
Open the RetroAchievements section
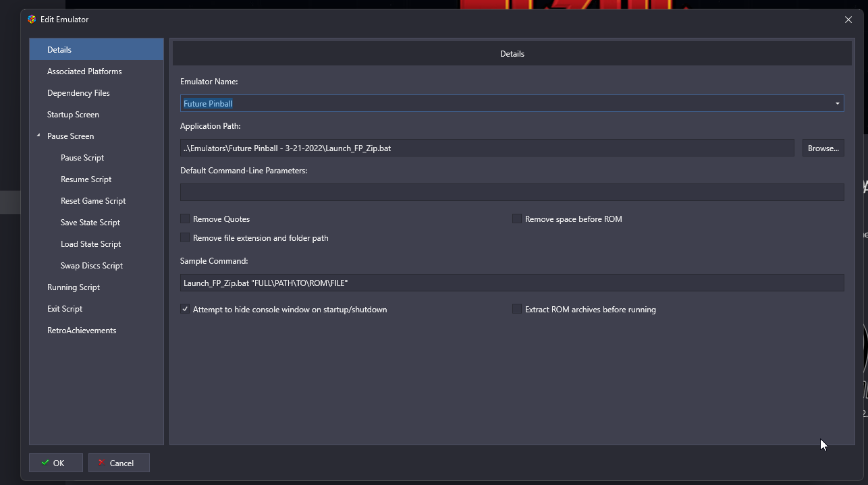point(82,331)
